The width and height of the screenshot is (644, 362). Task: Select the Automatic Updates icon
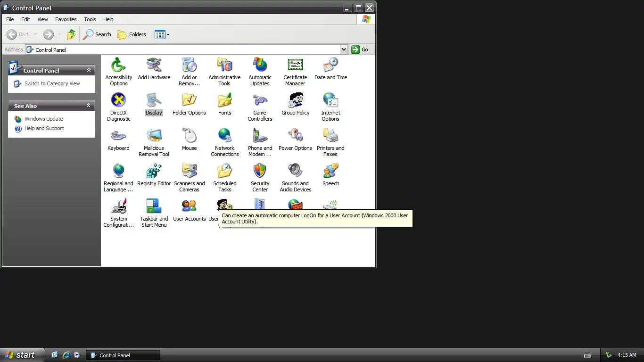tap(260, 65)
